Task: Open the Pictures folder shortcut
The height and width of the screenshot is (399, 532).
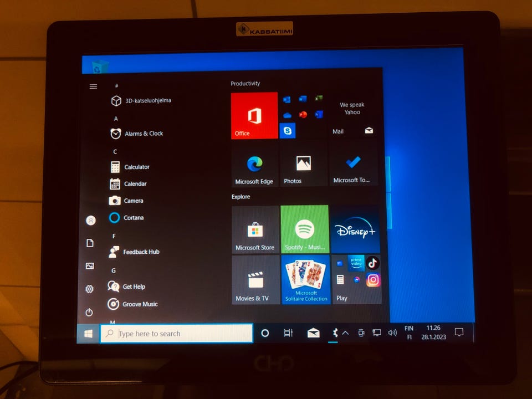Action: pos(90,266)
